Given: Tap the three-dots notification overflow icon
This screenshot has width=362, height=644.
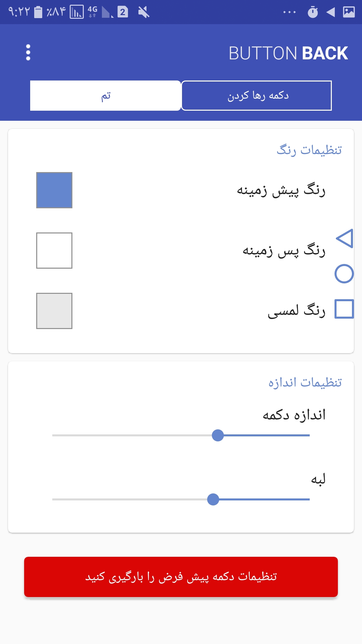Looking at the screenshot, I should tap(290, 12).
